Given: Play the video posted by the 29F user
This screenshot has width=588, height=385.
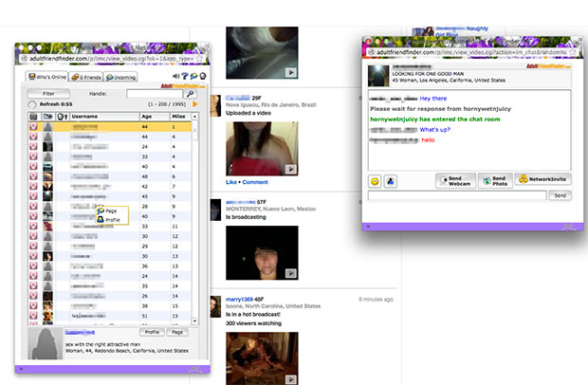Looking at the screenshot, I should point(290,169).
